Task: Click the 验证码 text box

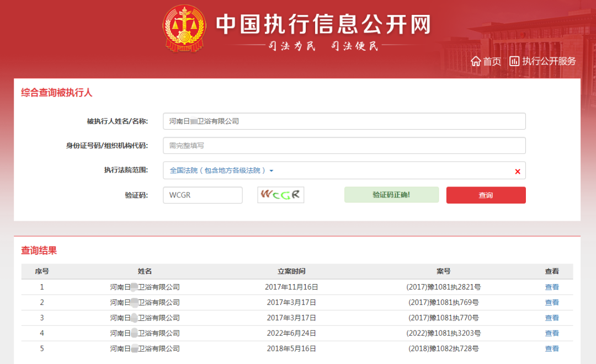Action: pyautogui.click(x=203, y=195)
